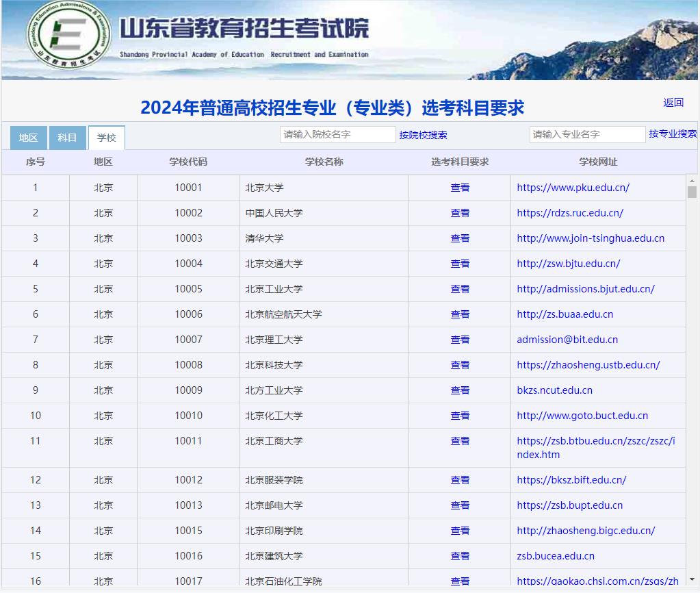Click the 地区 column header

pyautogui.click(x=103, y=162)
